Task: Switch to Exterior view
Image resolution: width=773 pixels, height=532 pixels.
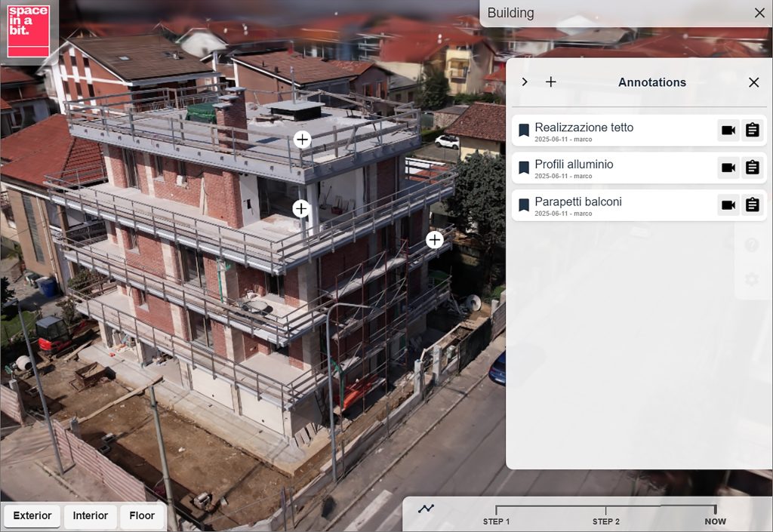Action: 32,516
